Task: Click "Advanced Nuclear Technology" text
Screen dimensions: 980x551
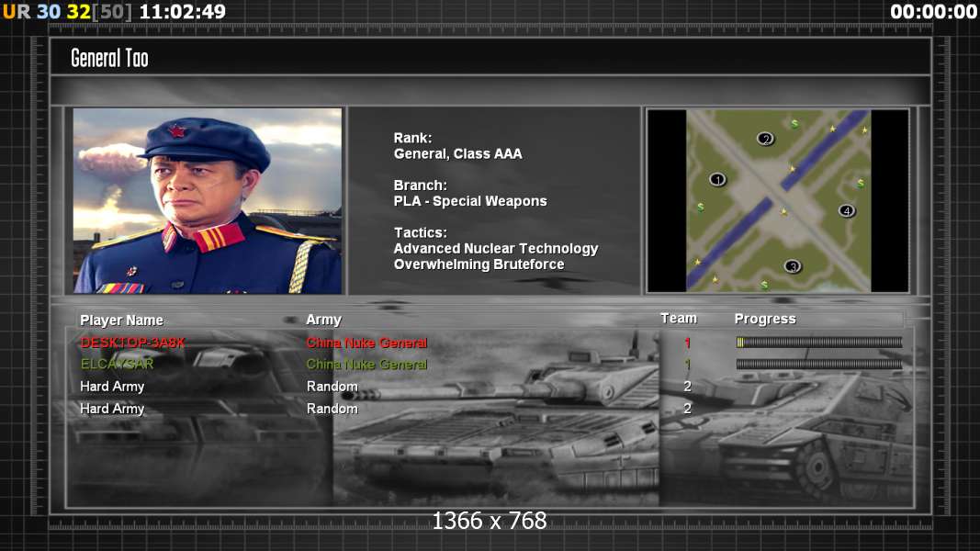Action: pos(496,249)
